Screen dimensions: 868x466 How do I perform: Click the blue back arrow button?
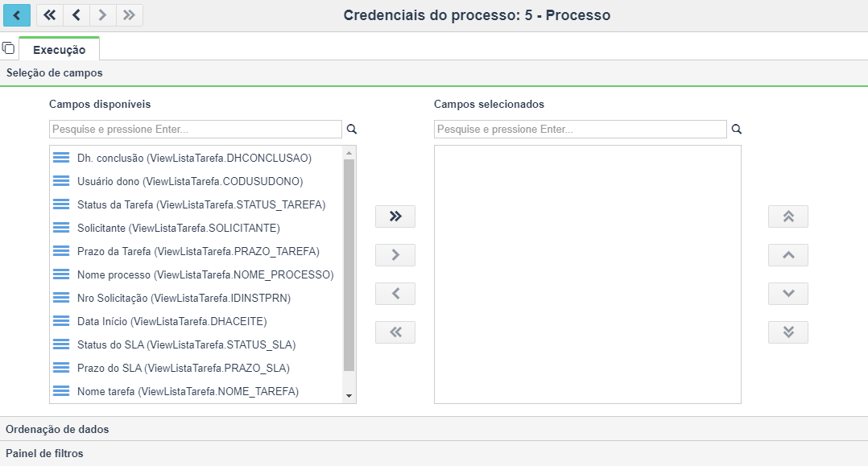(16, 14)
